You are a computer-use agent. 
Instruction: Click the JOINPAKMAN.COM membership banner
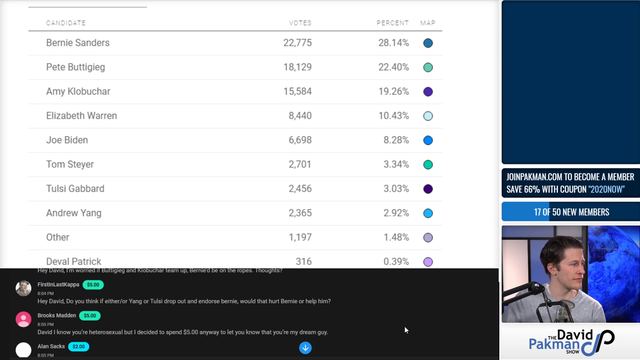[x=571, y=183]
